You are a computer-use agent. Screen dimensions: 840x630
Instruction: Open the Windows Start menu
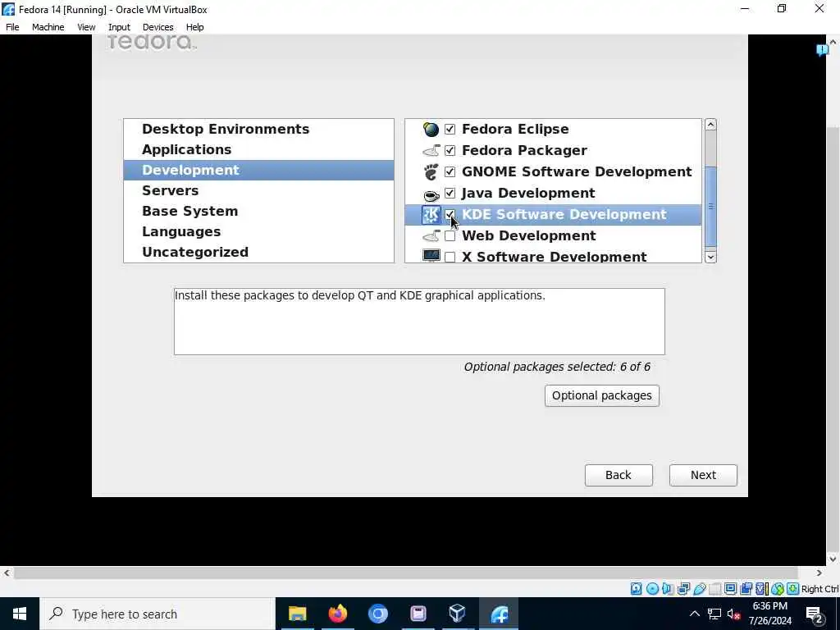click(20, 614)
